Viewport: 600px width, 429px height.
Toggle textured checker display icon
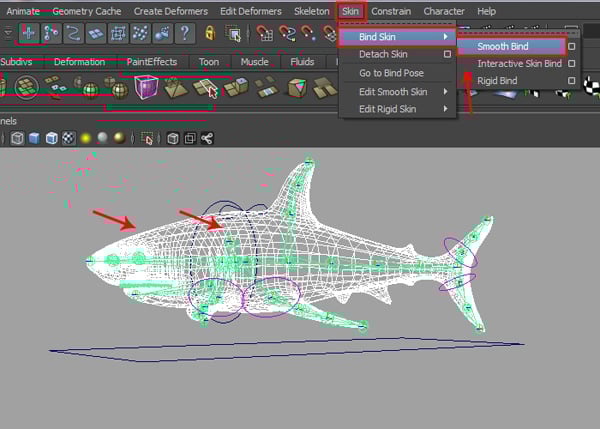(x=68, y=138)
